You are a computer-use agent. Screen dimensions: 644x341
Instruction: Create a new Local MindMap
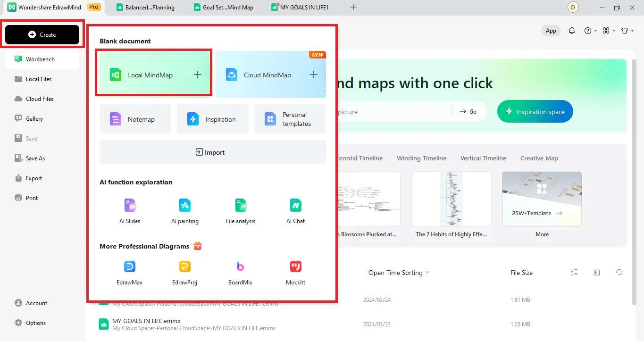[x=154, y=75]
